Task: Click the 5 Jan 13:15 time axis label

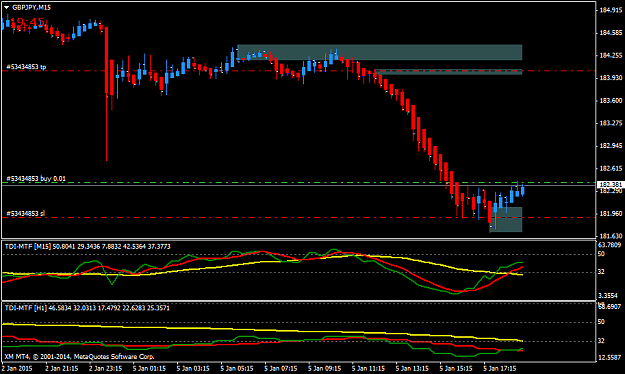Action: tap(412, 368)
